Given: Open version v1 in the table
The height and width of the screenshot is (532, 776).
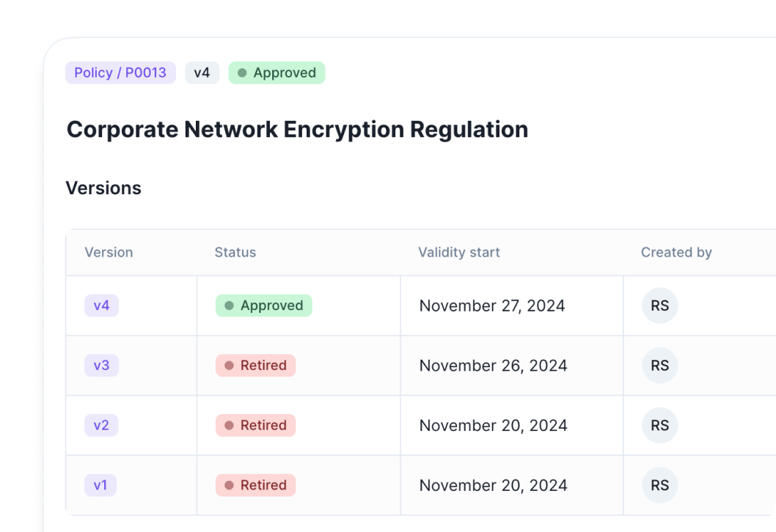Looking at the screenshot, I should [x=100, y=485].
